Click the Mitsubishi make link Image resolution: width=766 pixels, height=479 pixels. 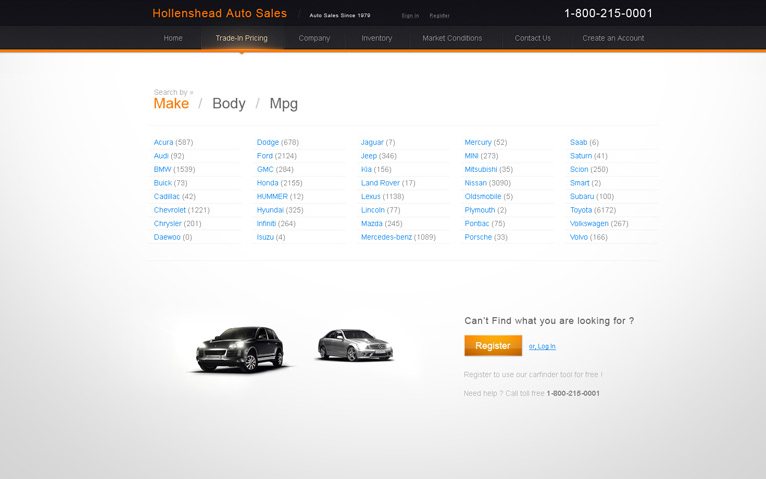coord(481,169)
